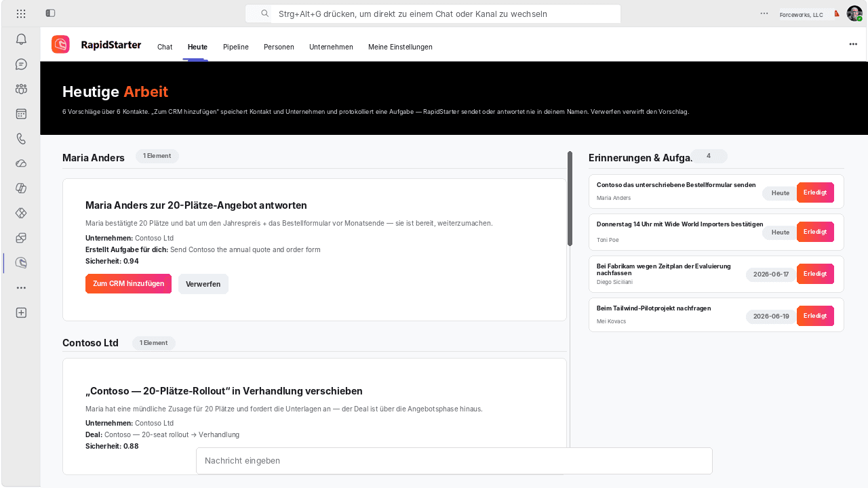Open Meine Einstellungen tab

(400, 47)
